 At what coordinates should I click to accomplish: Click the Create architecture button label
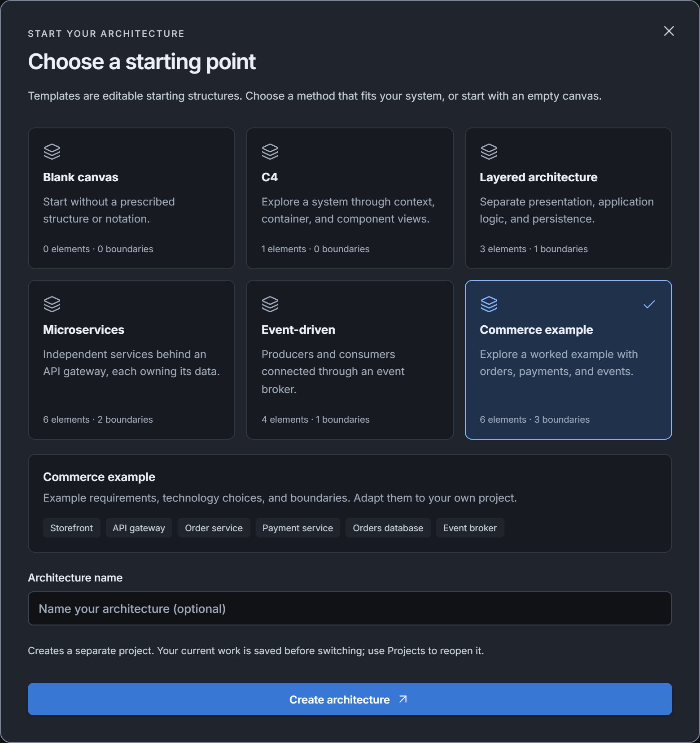click(x=340, y=699)
